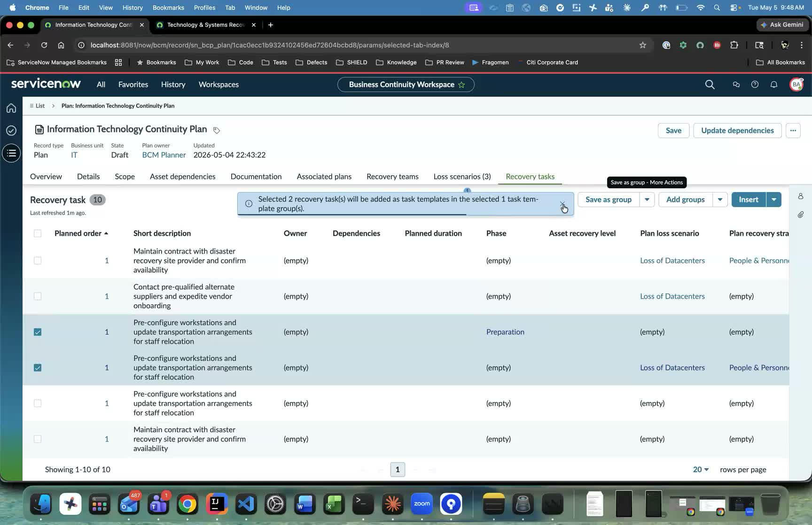
Task: Go back in Chrome history
Action: pyautogui.click(x=10, y=45)
